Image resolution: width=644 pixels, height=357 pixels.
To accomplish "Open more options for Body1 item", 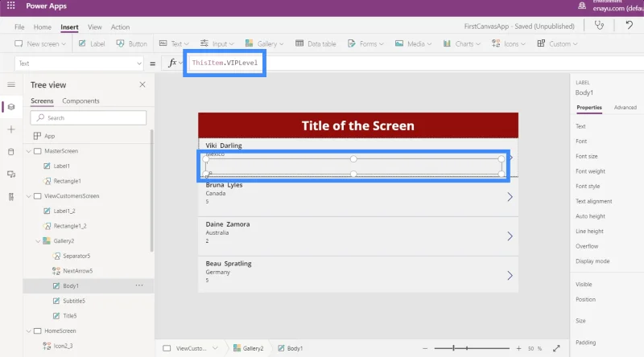I will pos(139,285).
